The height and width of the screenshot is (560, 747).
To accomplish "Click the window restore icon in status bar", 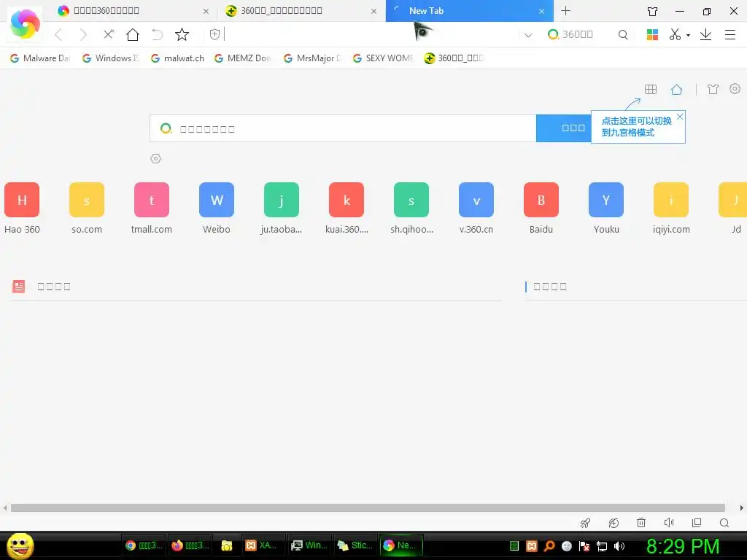I will coord(697,522).
